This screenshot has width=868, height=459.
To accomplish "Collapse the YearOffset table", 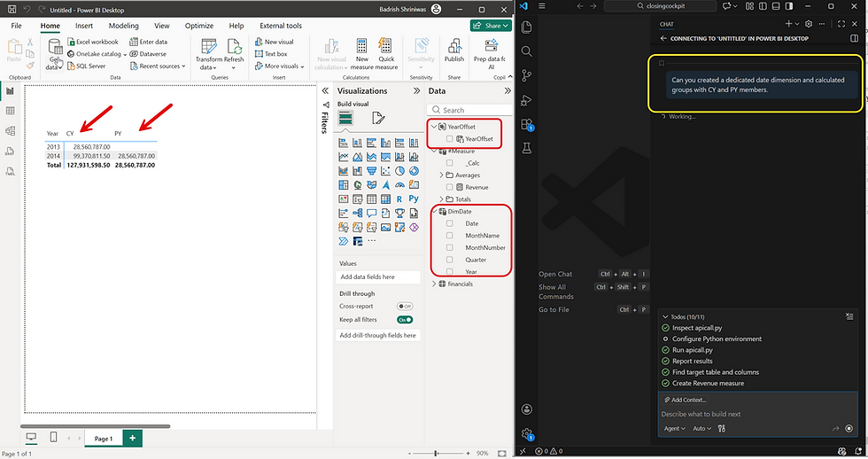I will 434,127.
